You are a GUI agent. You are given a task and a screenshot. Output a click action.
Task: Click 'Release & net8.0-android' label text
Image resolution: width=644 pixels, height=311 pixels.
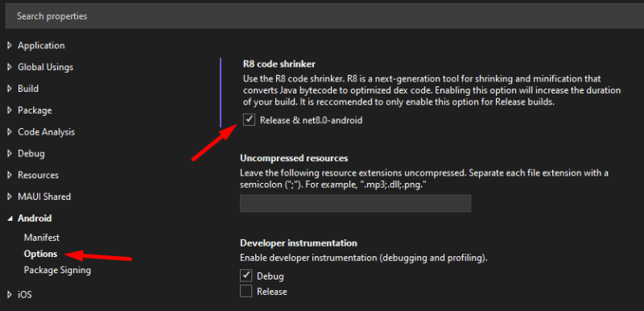coord(312,120)
